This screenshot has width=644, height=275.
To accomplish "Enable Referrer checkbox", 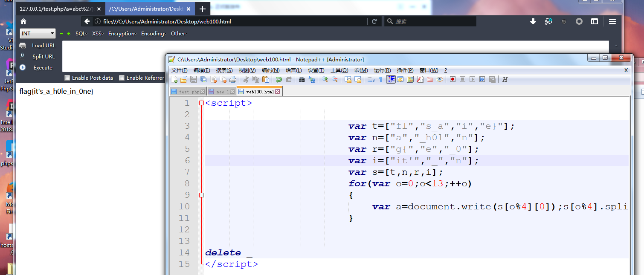I will click(x=122, y=78).
